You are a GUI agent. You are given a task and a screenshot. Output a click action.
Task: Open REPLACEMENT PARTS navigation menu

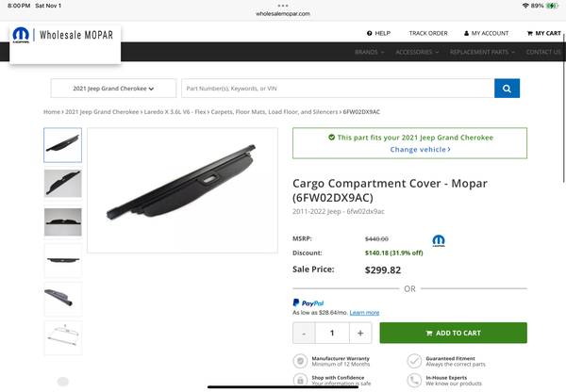tap(482, 52)
